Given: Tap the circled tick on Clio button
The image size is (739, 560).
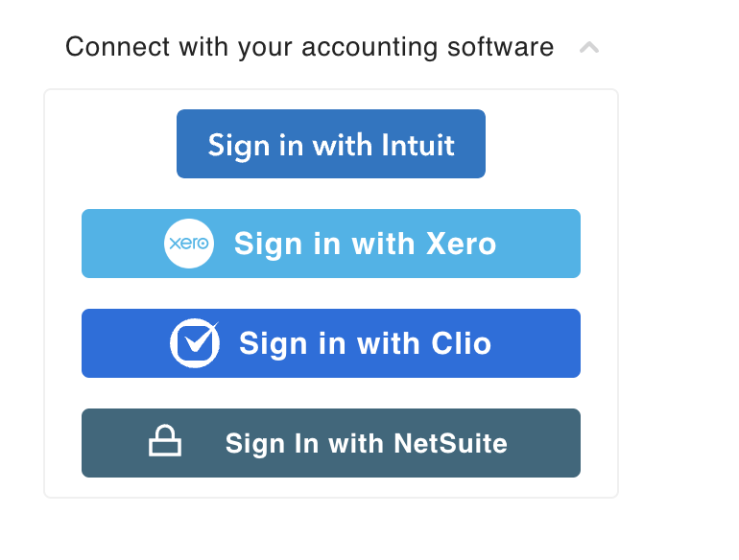Looking at the screenshot, I should [195, 343].
